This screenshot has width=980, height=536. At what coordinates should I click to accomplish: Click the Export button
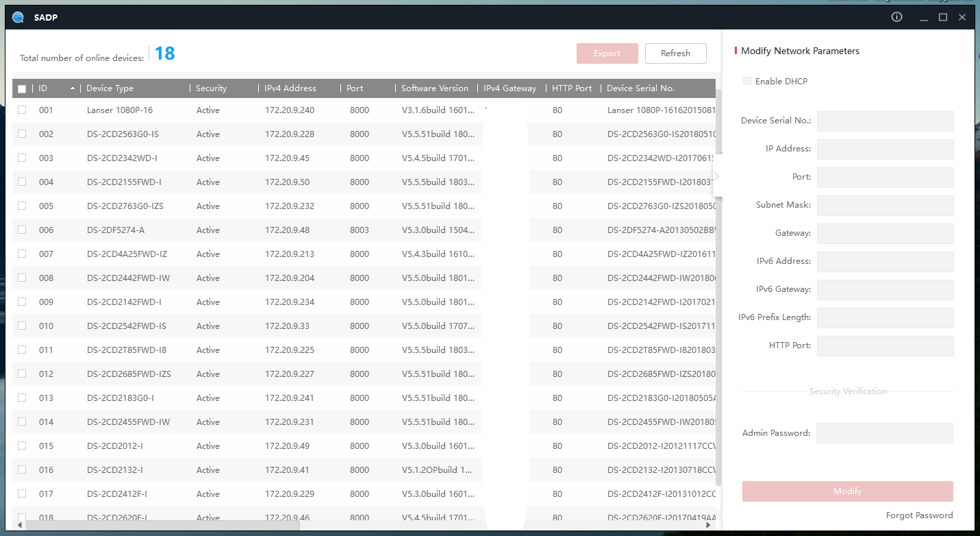click(607, 53)
